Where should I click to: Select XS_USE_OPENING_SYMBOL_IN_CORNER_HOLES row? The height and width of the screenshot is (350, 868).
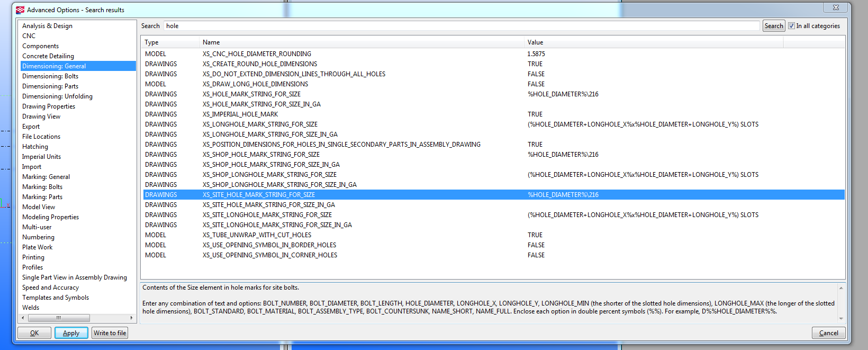point(493,255)
